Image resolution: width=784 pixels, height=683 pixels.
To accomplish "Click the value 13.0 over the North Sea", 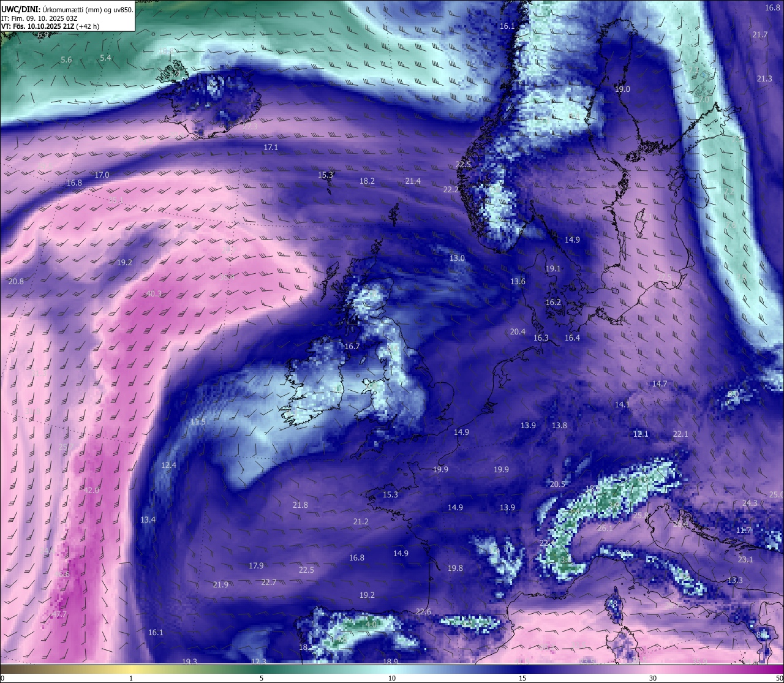I will click(457, 258).
